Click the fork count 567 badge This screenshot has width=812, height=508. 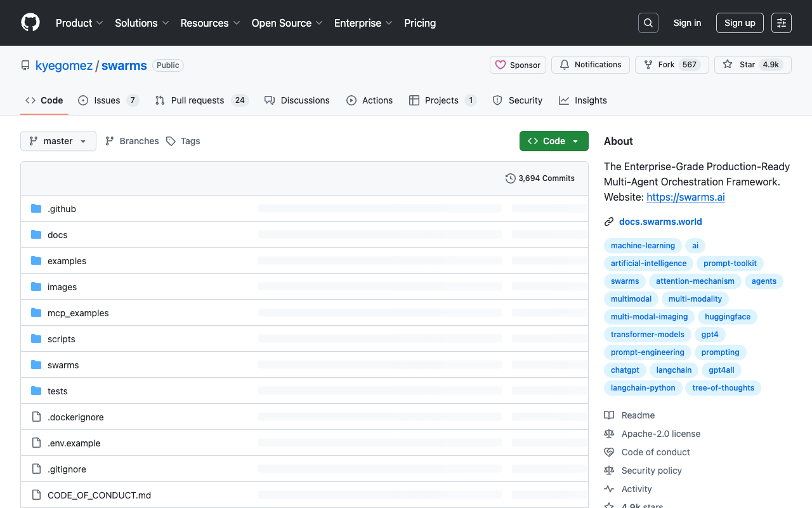coord(690,65)
